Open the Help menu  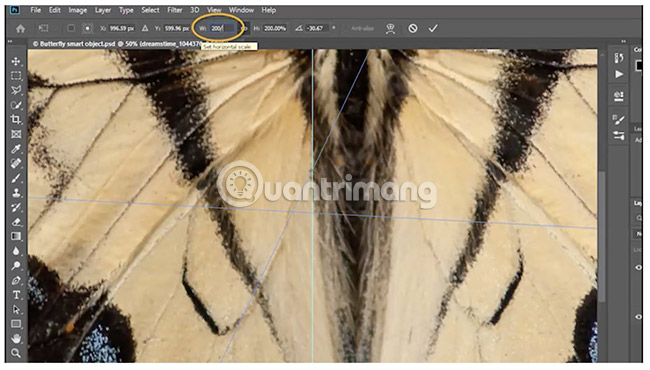[x=269, y=10]
